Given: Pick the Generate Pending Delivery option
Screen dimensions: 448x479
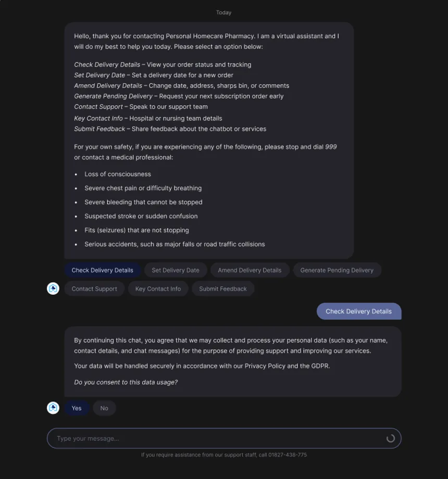Looking at the screenshot, I should (337, 270).
